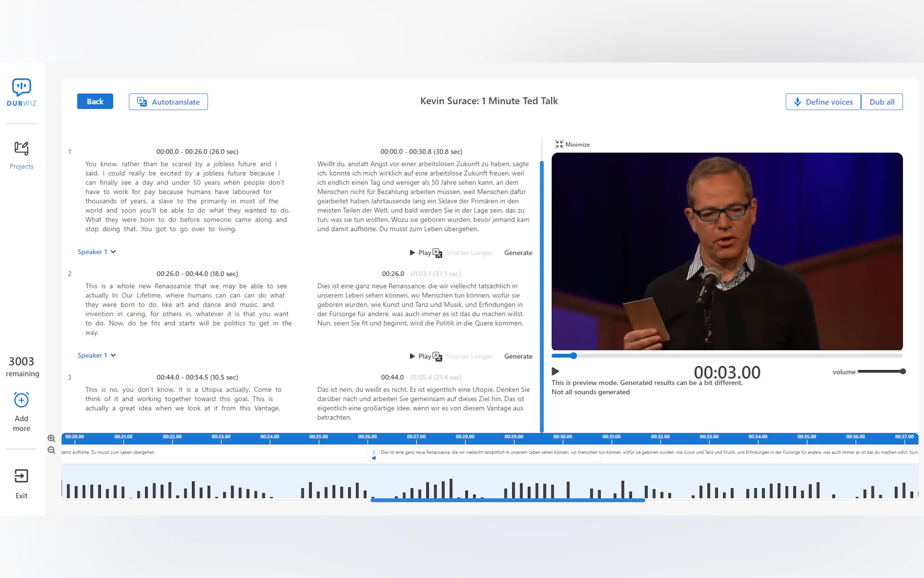This screenshot has height=578, width=924.
Task: Click the Exit icon in sidebar
Action: pyautogui.click(x=21, y=476)
